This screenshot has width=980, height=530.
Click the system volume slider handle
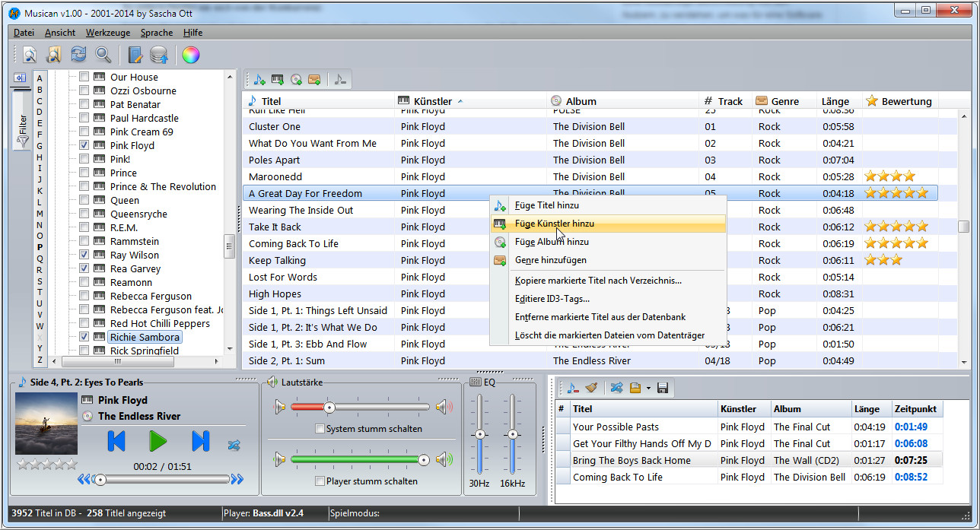[329, 408]
